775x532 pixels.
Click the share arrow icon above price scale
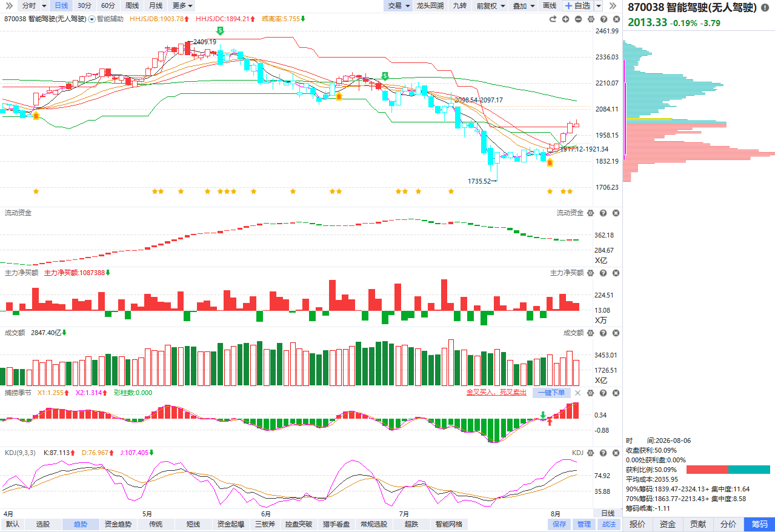point(553,19)
